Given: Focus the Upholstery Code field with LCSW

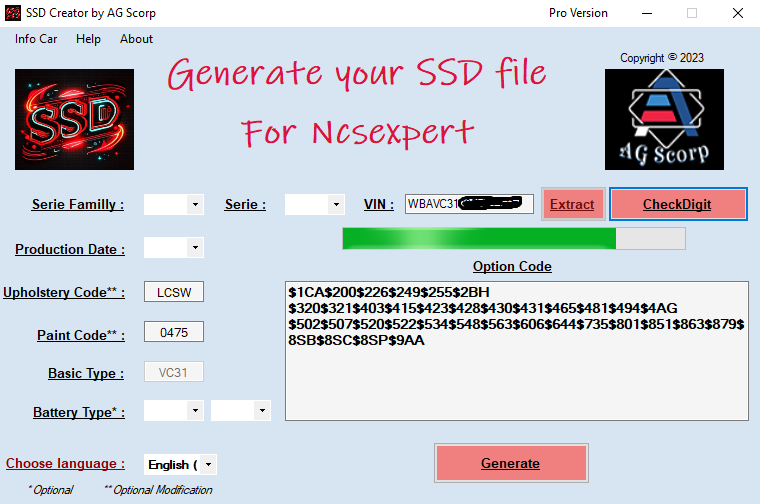Looking at the screenshot, I should coord(174,292).
